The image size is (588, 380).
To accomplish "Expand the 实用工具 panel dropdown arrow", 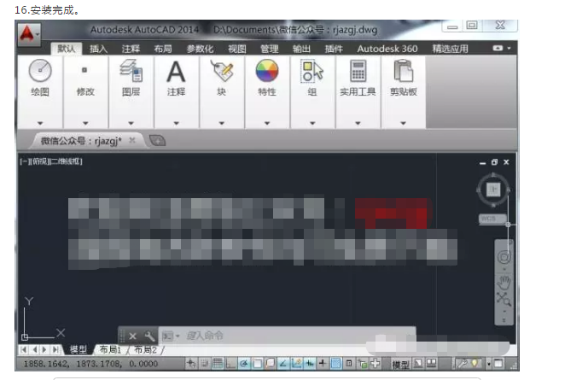I will click(x=358, y=123).
